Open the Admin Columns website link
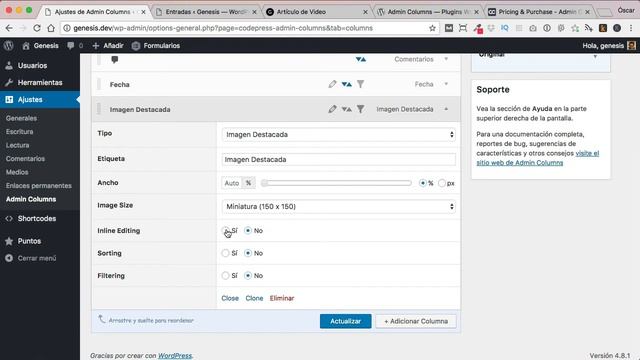The height and width of the screenshot is (360, 640). [x=538, y=158]
